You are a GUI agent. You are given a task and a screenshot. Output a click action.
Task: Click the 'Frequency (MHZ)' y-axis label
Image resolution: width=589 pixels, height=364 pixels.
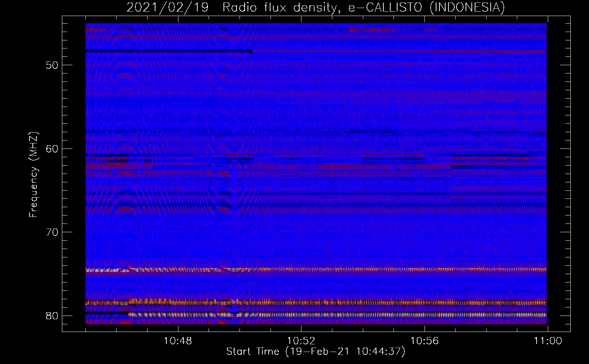click(33, 175)
